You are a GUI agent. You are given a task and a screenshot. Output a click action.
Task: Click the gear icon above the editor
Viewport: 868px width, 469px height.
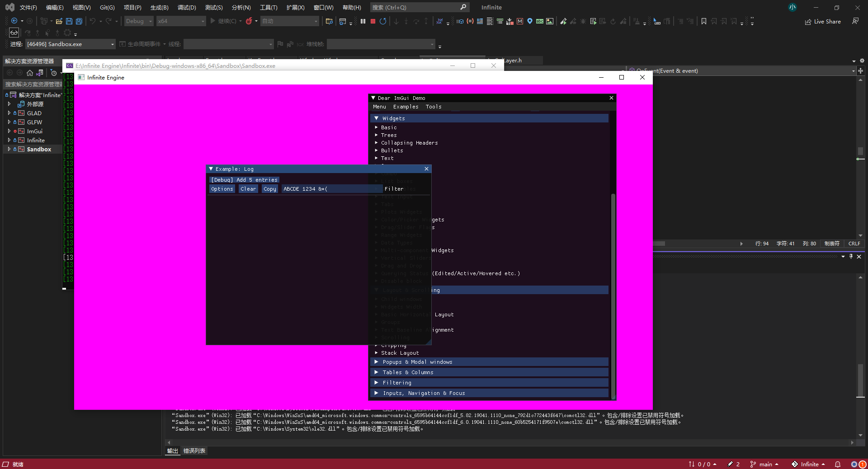pyautogui.click(x=862, y=61)
